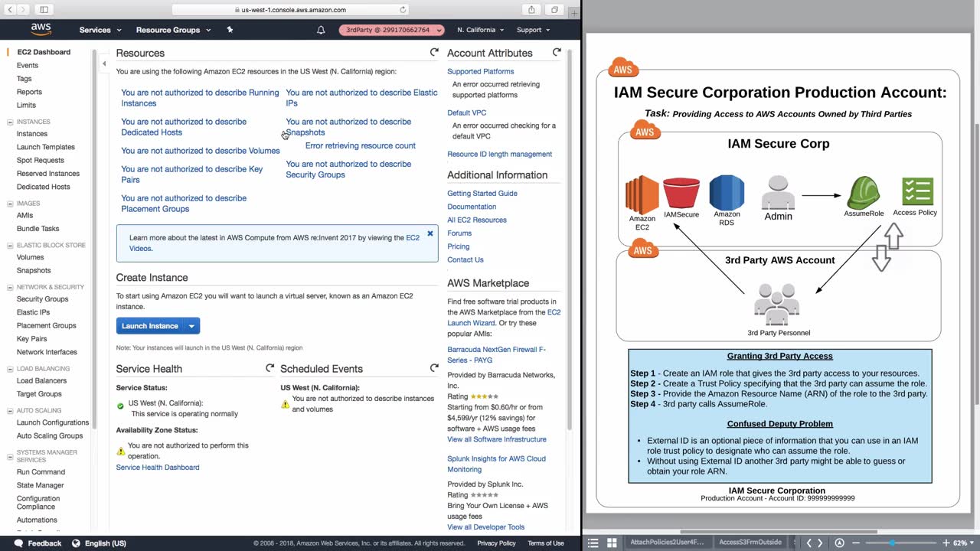Go to the AWS console home logo
980x551 pixels.
41,30
